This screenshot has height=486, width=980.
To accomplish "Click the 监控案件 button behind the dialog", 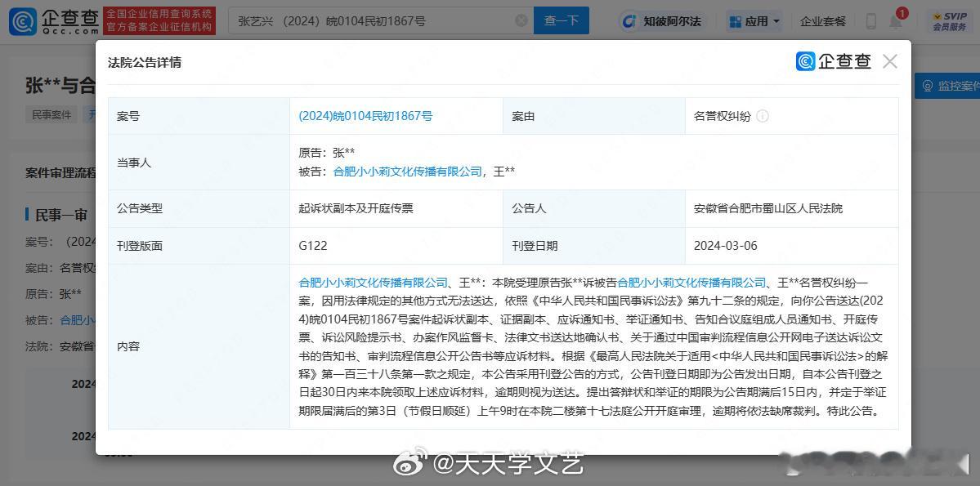I will point(946,86).
